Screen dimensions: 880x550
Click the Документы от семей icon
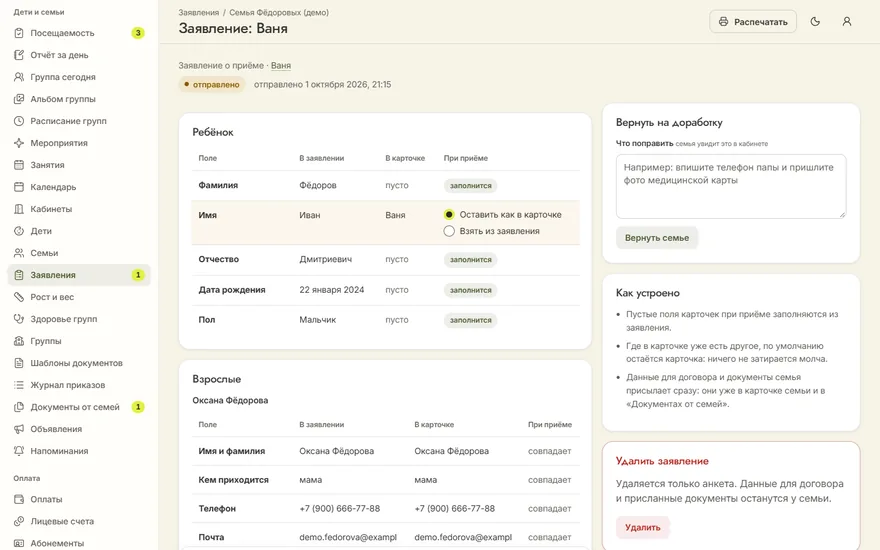pos(19,407)
